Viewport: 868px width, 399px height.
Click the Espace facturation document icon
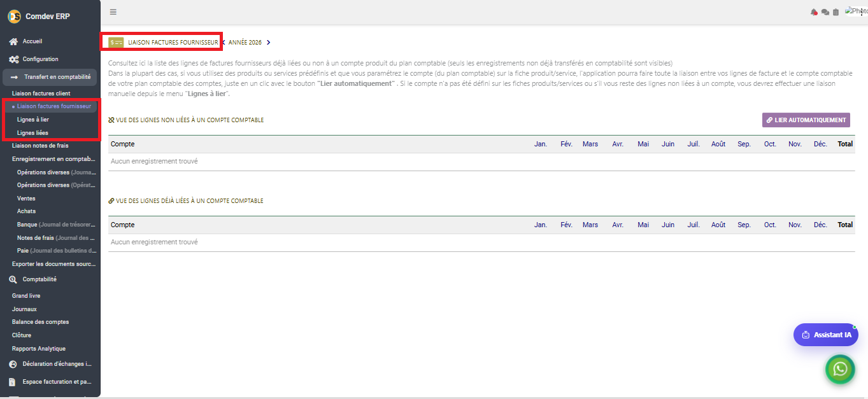point(13,382)
